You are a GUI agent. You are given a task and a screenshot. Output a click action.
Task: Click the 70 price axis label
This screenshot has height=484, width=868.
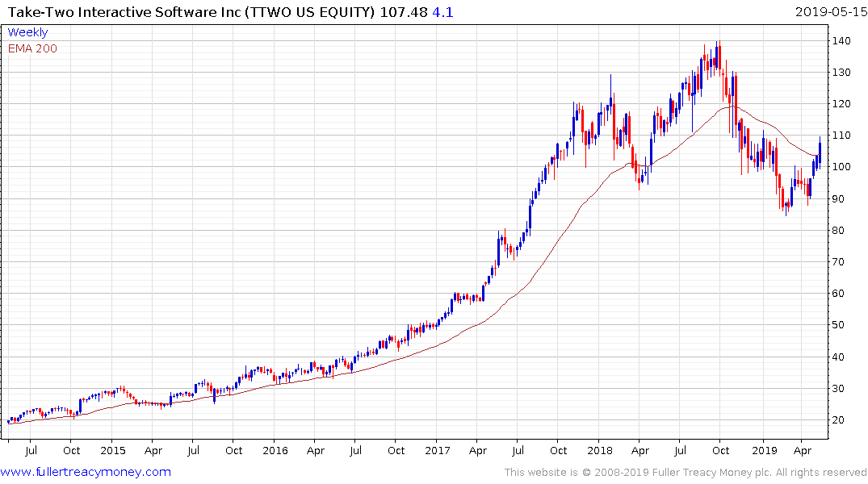pyautogui.click(x=837, y=262)
